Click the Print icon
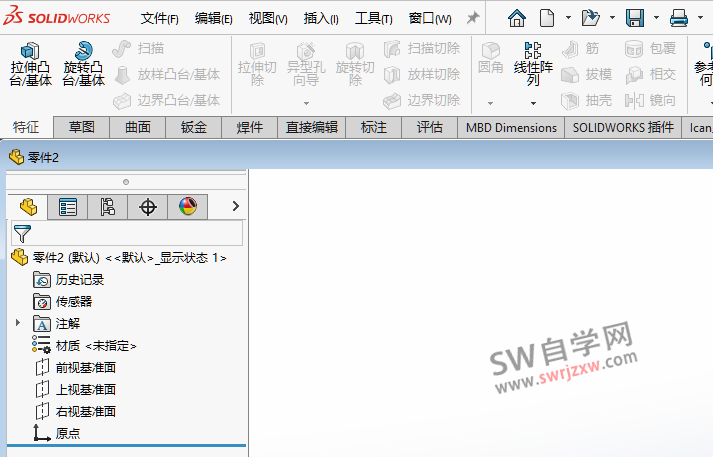 coord(678,18)
